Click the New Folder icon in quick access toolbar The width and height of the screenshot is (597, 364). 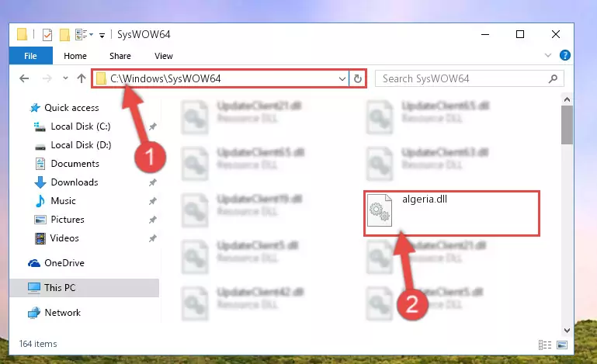point(64,35)
